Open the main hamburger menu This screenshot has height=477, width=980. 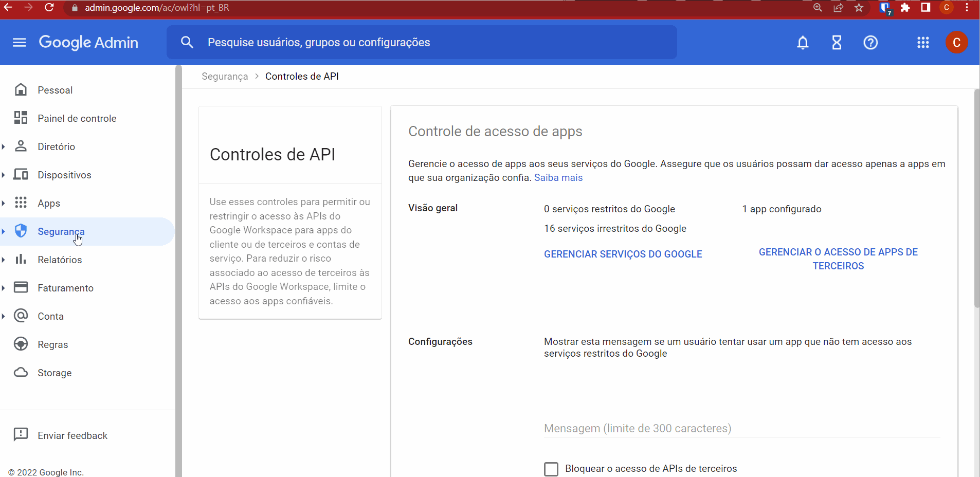click(x=19, y=42)
